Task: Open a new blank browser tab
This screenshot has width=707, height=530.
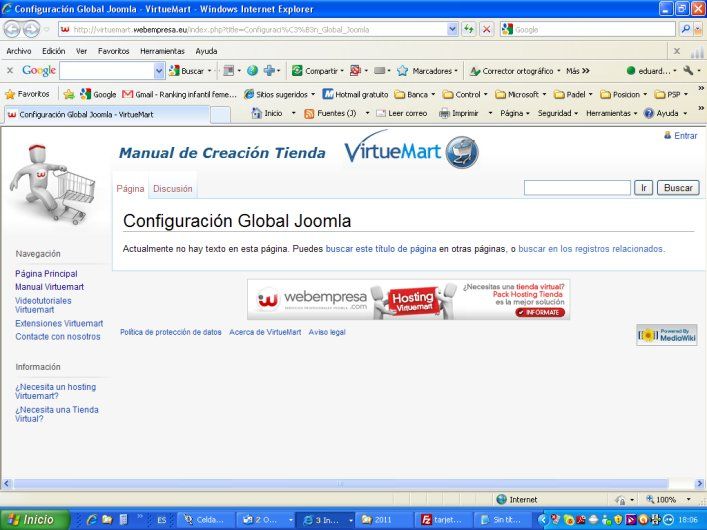Action: pyautogui.click(x=220, y=115)
